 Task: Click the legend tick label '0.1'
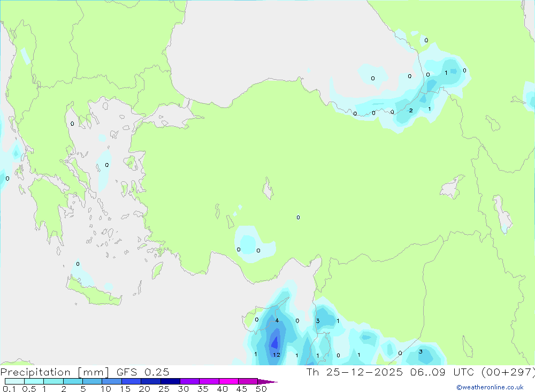click(9, 389)
